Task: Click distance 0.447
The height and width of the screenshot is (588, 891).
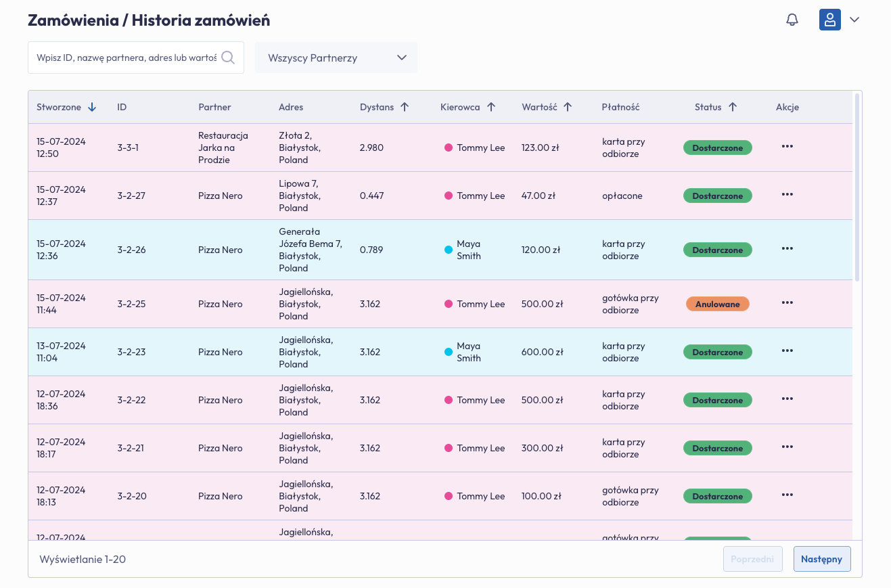Action: point(371,196)
